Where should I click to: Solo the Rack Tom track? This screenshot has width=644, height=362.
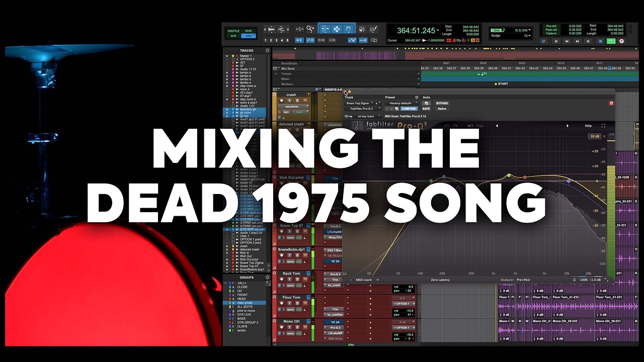tap(297, 280)
